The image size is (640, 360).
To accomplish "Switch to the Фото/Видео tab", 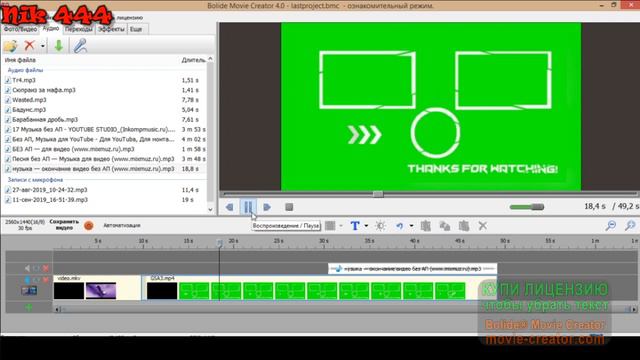I will click(20, 29).
